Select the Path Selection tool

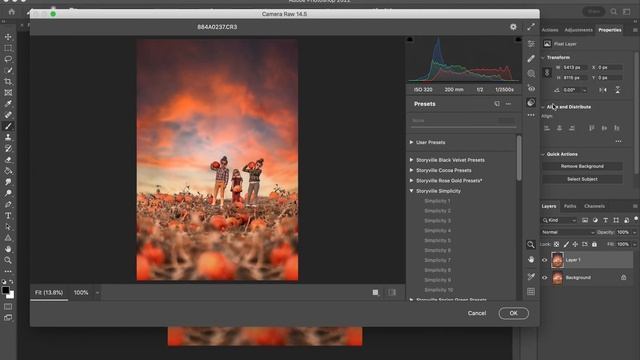click(8, 227)
